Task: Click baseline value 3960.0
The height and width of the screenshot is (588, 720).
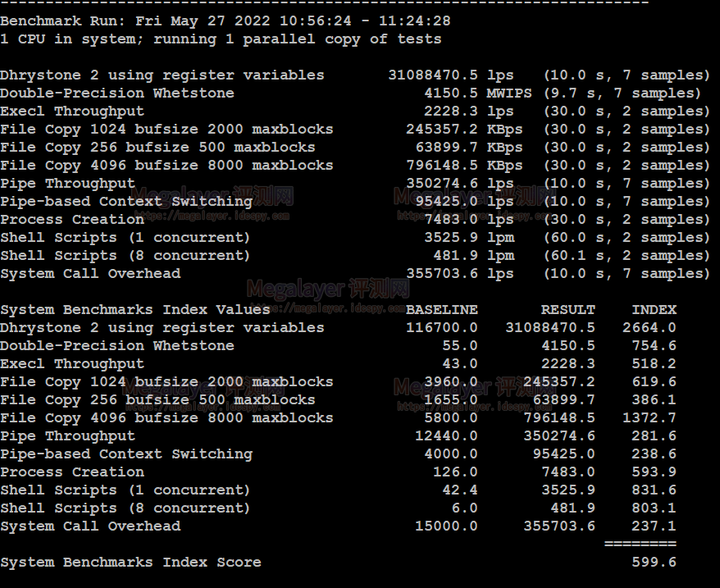Action: (x=451, y=381)
